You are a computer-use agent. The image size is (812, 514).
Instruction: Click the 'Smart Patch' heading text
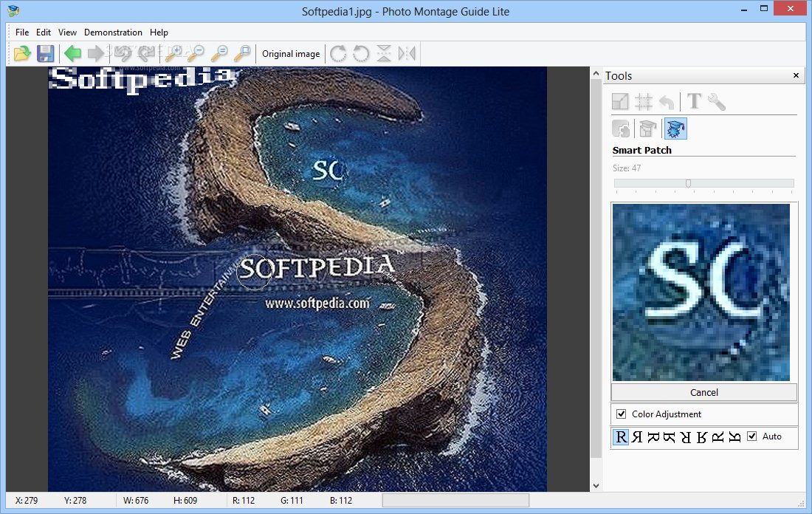click(641, 150)
